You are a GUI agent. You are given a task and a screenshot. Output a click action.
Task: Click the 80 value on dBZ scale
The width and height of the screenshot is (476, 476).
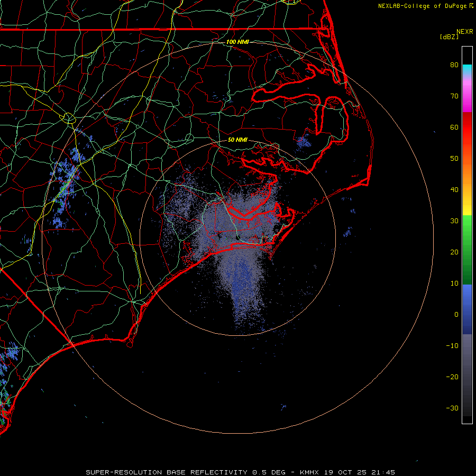click(x=454, y=65)
